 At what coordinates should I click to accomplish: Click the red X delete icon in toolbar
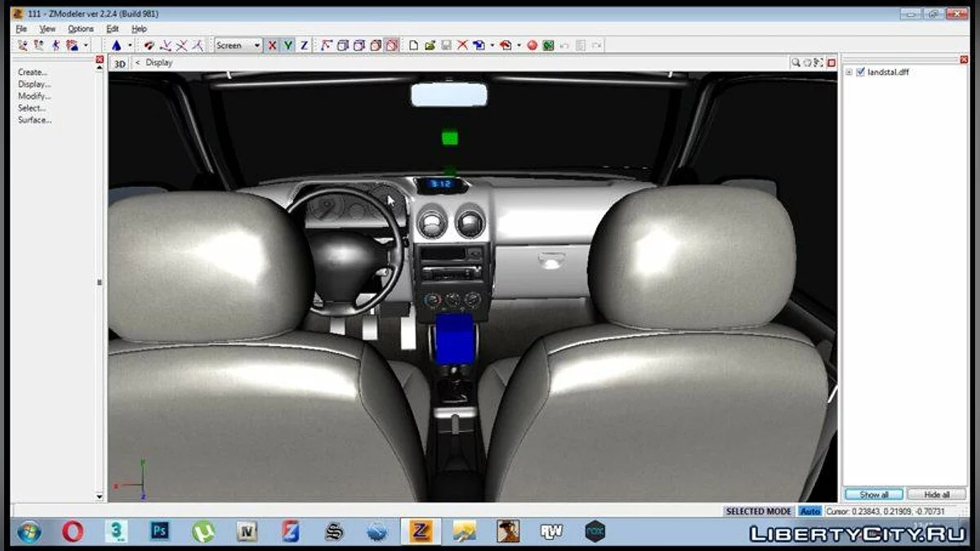[x=462, y=46]
